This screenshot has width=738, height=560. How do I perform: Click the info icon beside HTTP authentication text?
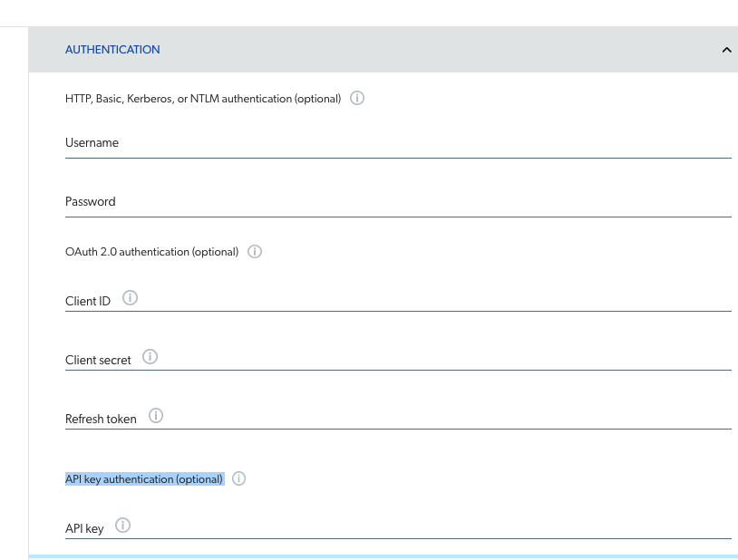[356, 98]
